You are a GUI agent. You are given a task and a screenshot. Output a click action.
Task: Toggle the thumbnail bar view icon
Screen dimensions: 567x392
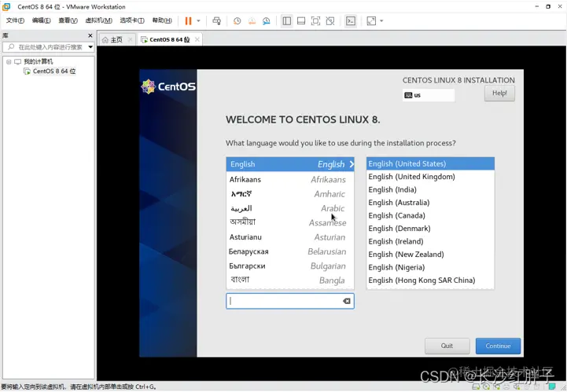[x=301, y=21]
